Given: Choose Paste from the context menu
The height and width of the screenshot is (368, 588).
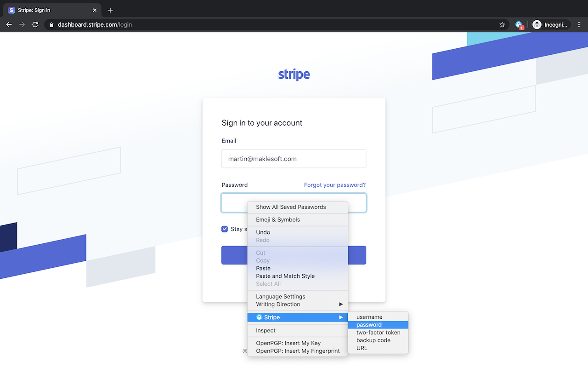Looking at the screenshot, I should coord(298,268).
